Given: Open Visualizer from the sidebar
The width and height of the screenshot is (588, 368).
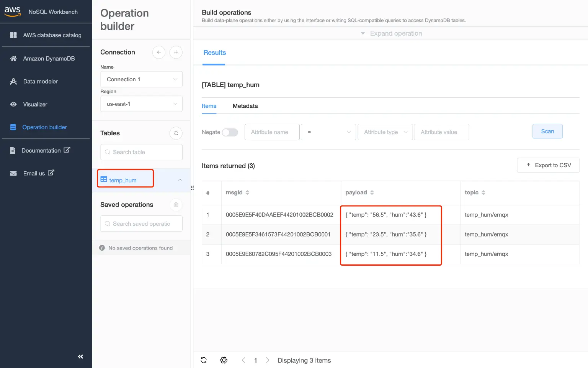Looking at the screenshot, I should click(x=35, y=104).
